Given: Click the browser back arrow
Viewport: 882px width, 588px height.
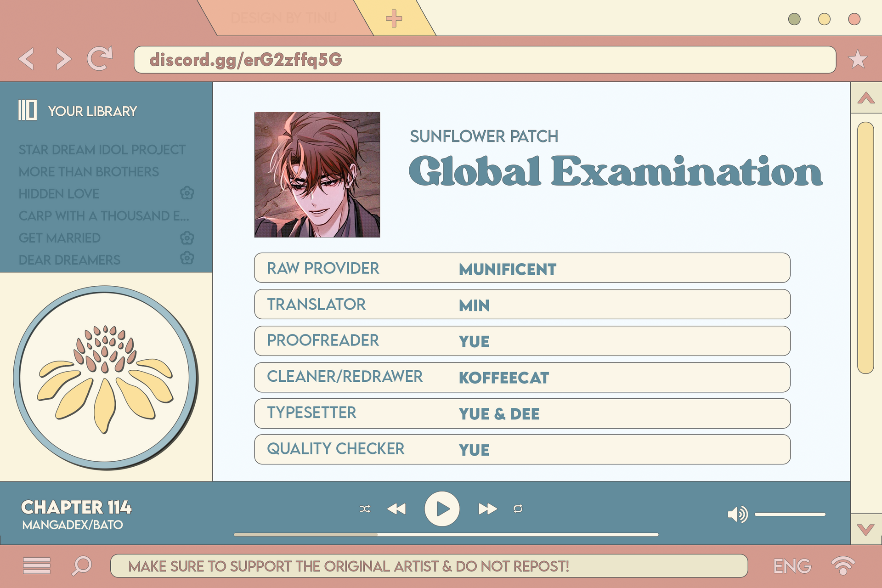Looking at the screenshot, I should tap(27, 59).
